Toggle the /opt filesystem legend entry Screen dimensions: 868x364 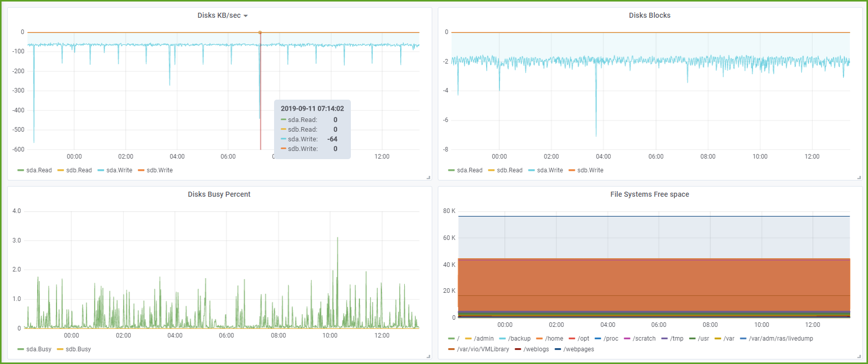pos(579,339)
